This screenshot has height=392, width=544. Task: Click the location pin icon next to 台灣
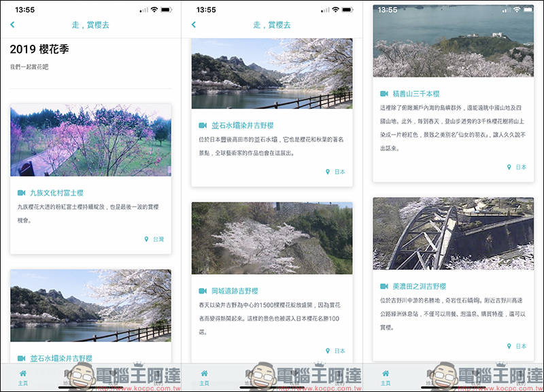(146, 239)
